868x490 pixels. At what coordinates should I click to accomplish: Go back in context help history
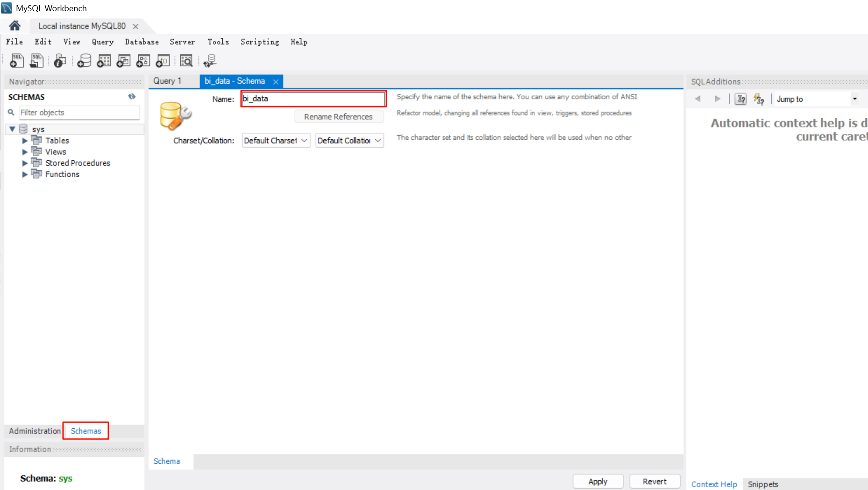point(697,99)
